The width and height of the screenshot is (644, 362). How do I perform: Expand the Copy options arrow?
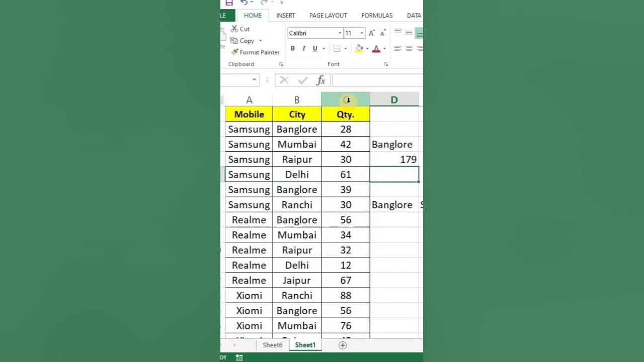pos(260,41)
